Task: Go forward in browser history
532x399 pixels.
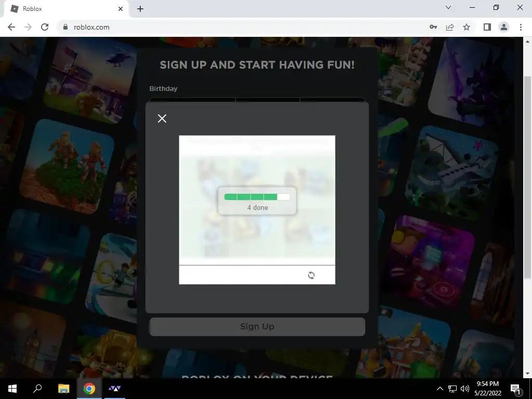Action: click(x=28, y=27)
